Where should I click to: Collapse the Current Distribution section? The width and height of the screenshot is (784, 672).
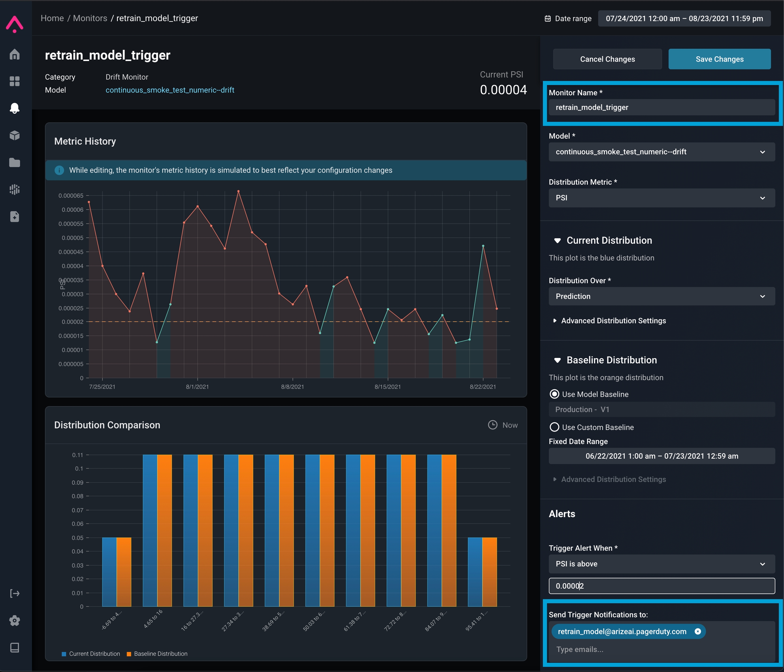point(557,241)
